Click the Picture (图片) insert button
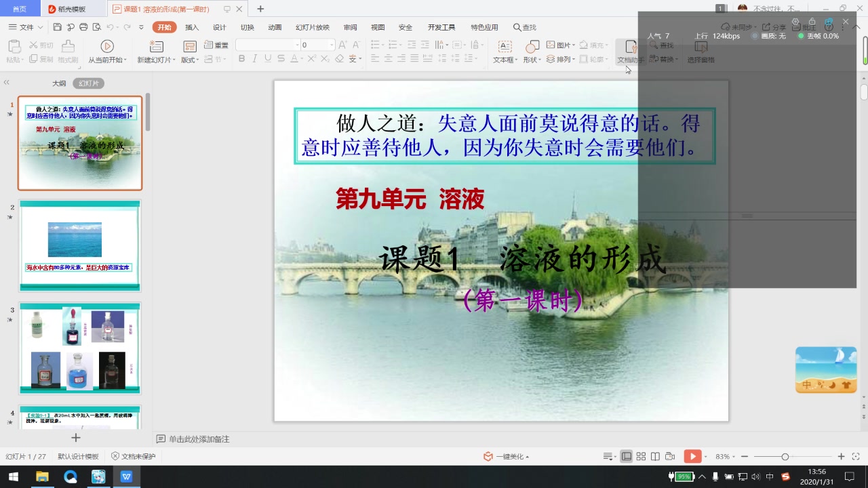This screenshot has width=868, height=488. [x=560, y=45]
